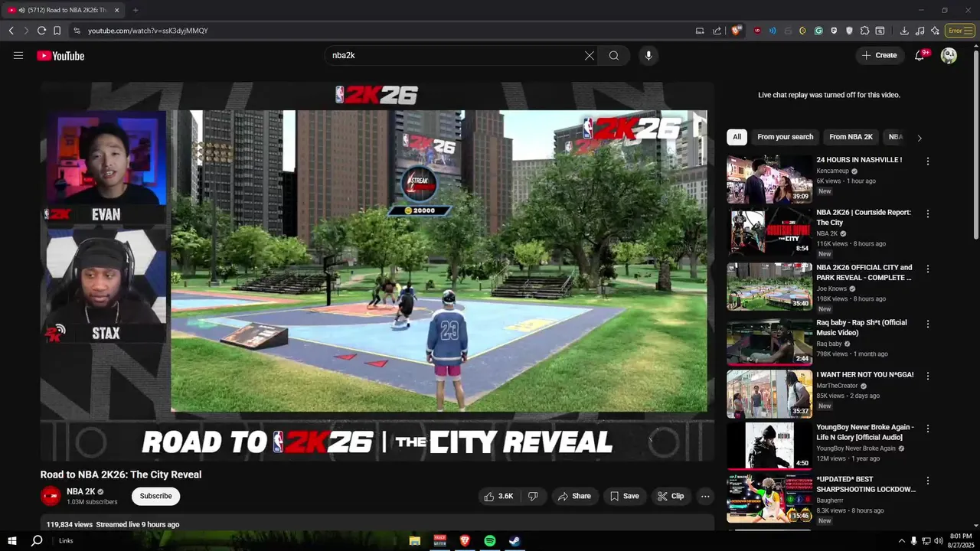Open I WANT HER NOT YOU video title
Screen dimensions: 980x551
point(865,375)
